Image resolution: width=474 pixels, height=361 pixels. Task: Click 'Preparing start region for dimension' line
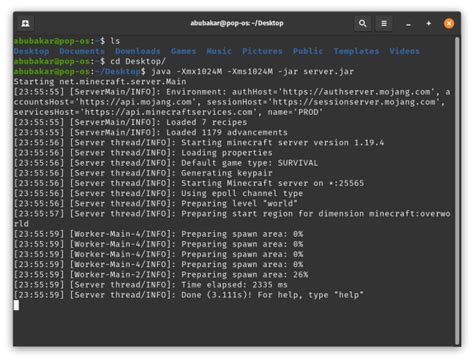(x=272, y=214)
